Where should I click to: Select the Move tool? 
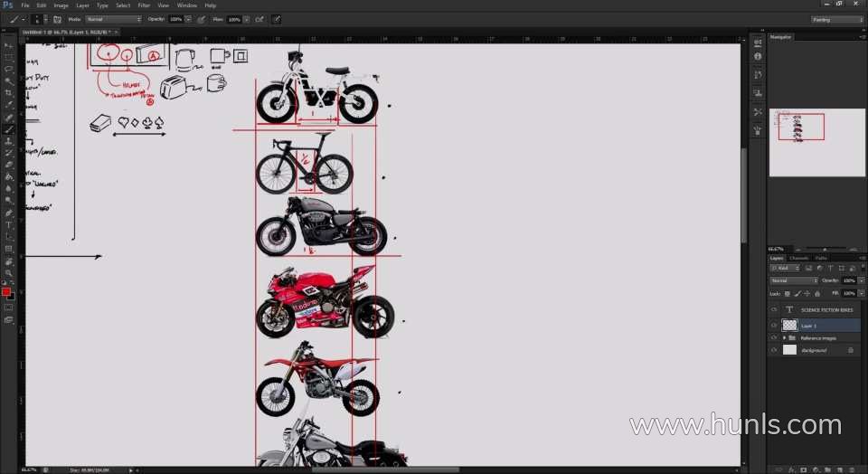click(x=8, y=45)
